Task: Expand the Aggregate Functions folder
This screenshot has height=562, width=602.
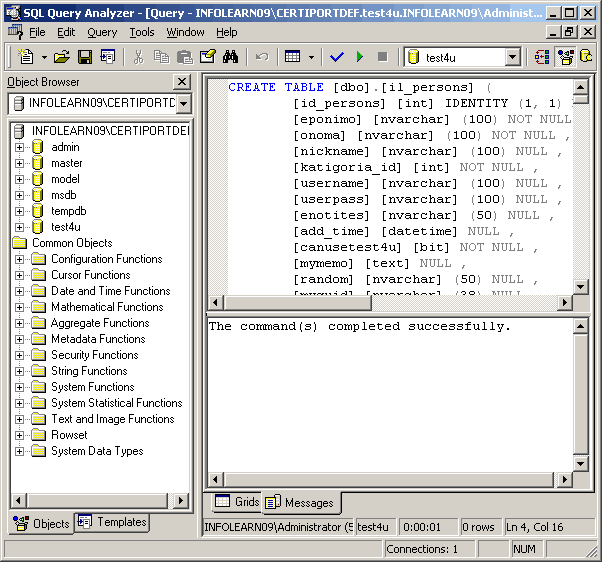Action: pyautogui.click(x=19, y=323)
